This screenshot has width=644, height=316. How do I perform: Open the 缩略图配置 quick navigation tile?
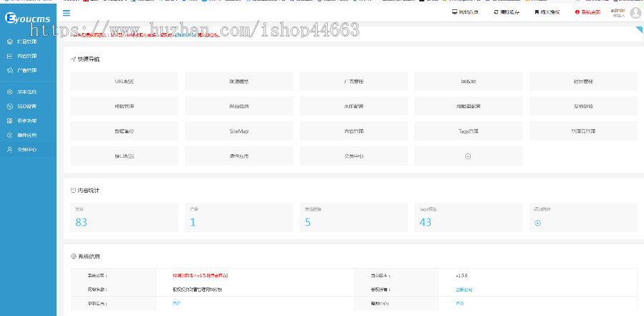(x=468, y=106)
